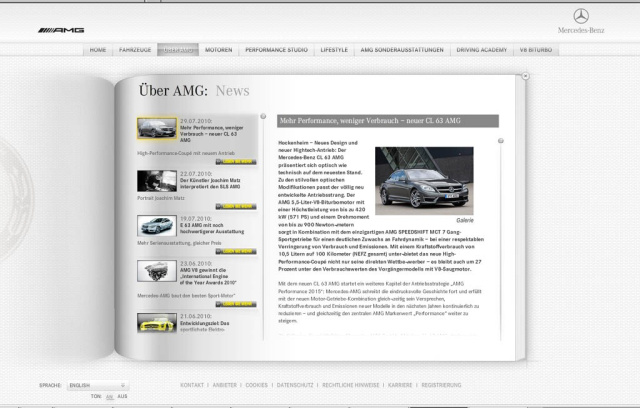
Task: Click read-more button under Mercedes-AMG Sport-Motor entry
Action: point(236,304)
